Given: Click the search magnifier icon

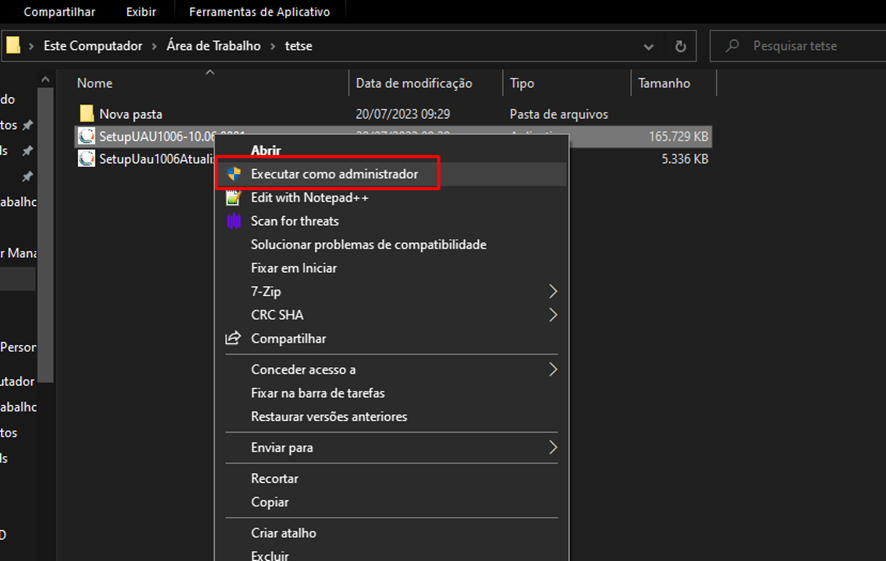Looking at the screenshot, I should point(733,46).
